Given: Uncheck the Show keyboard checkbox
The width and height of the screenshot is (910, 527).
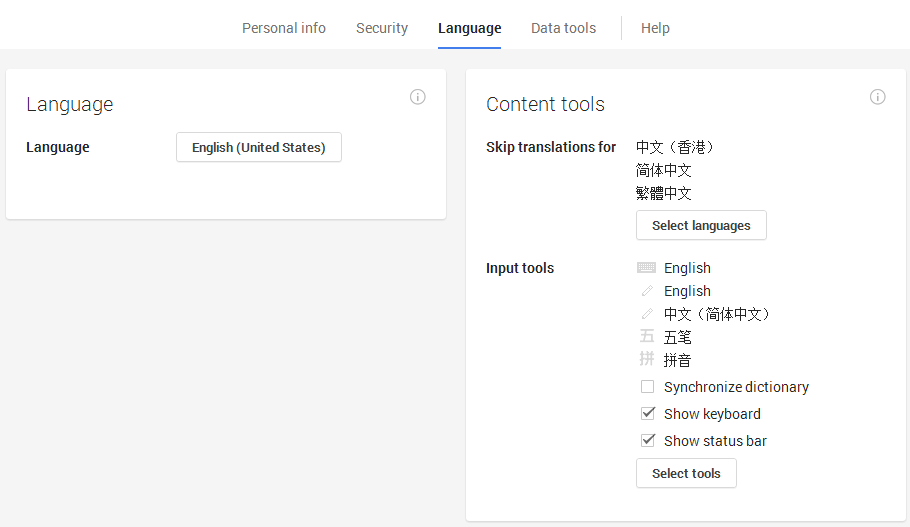Looking at the screenshot, I should (647, 414).
